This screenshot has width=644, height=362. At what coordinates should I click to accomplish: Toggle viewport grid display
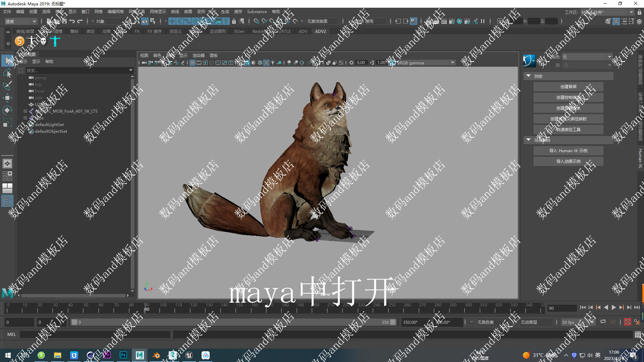click(x=193, y=63)
